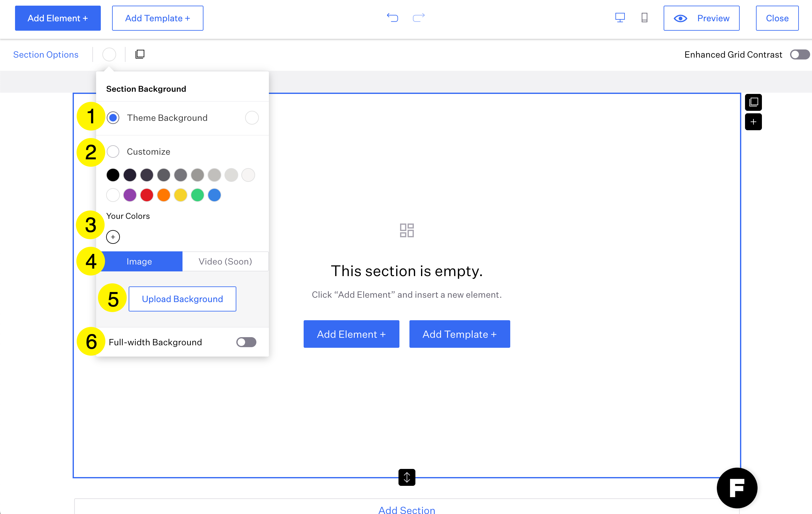Turn on Full-width Background

tap(246, 342)
